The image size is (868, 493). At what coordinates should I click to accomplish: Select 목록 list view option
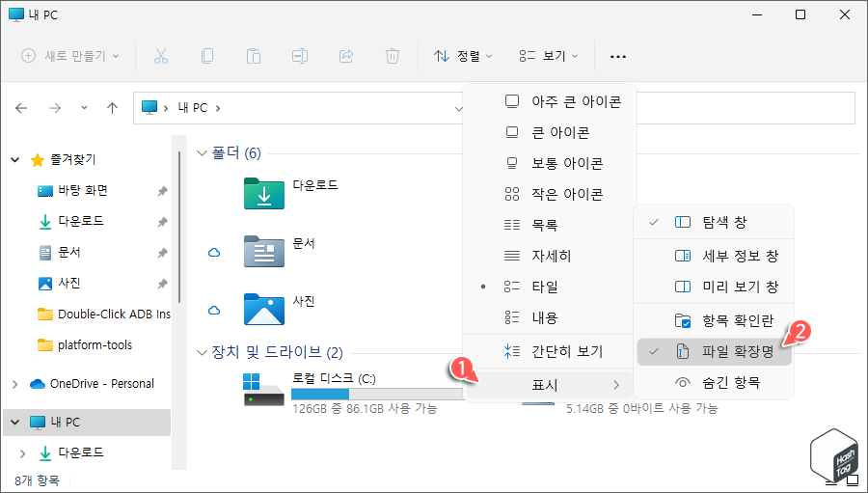point(550,225)
